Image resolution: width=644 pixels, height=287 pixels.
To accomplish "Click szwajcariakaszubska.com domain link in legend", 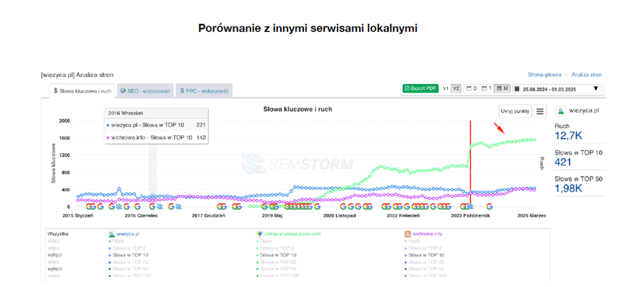I will tap(292, 234).
